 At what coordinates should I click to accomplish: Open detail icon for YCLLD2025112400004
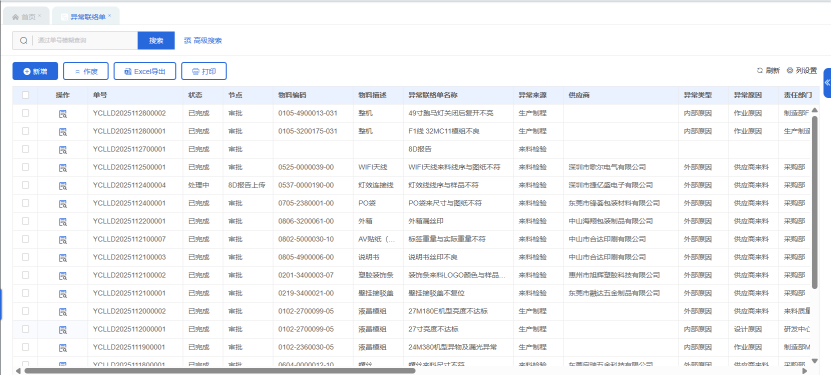63,186
